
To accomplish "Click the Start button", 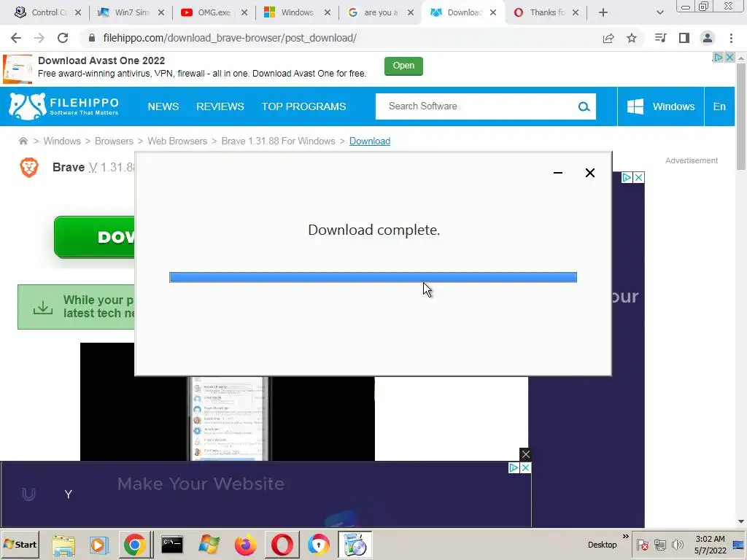I will pyautogui.click(x=20, y=544).
